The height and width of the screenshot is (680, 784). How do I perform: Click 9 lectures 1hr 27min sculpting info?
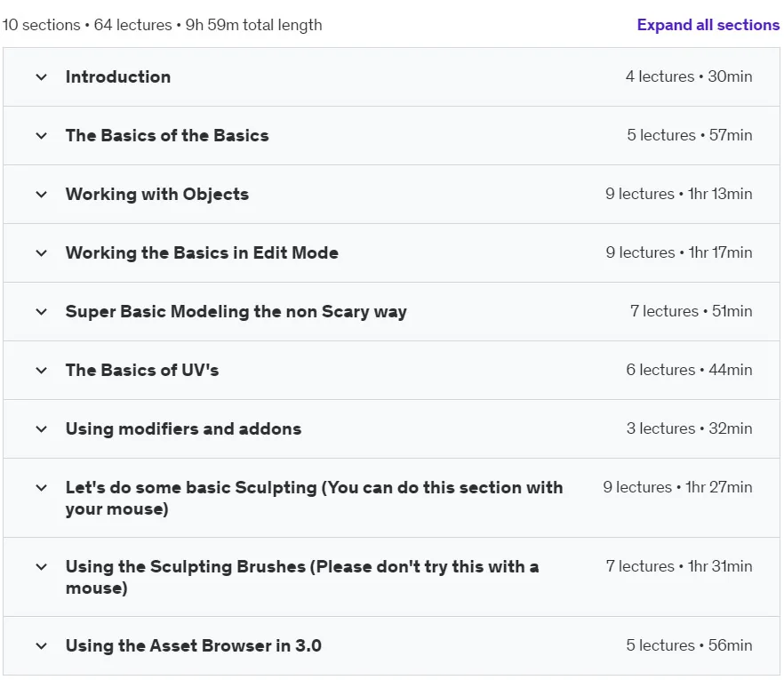coord(677,487)
